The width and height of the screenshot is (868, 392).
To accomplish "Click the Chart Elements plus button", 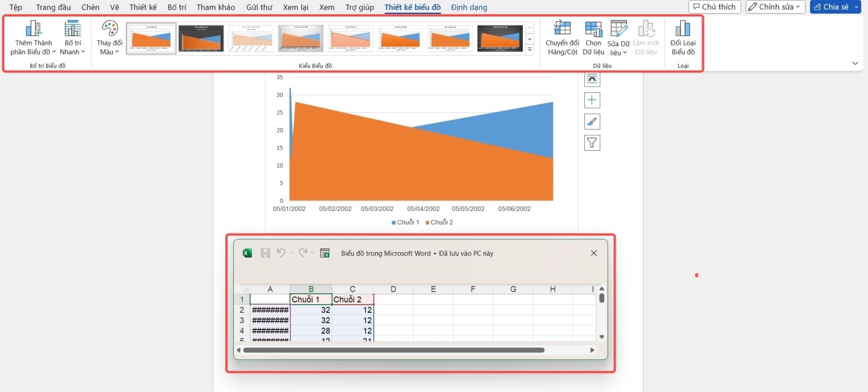I will pos(592,100).
